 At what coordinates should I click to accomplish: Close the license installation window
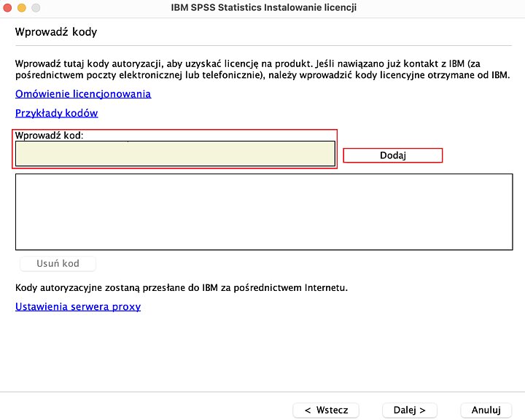pos(7,8)
